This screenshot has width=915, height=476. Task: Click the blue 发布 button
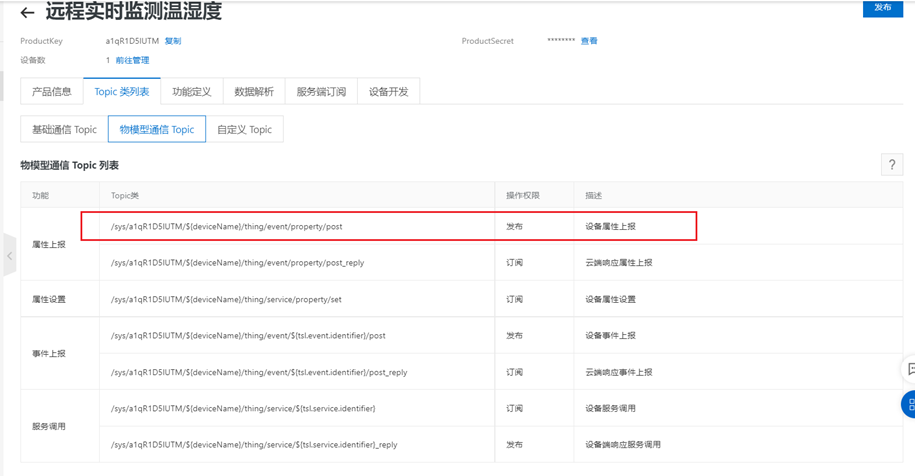click(882, 8)
